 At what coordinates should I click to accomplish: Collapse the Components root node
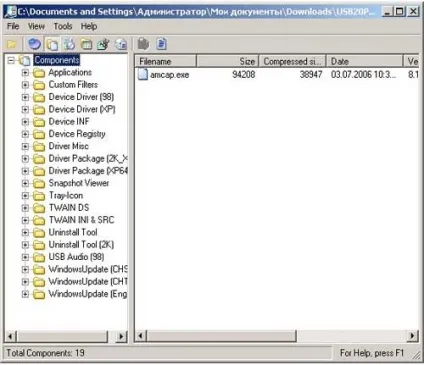(x=11, y=60)
